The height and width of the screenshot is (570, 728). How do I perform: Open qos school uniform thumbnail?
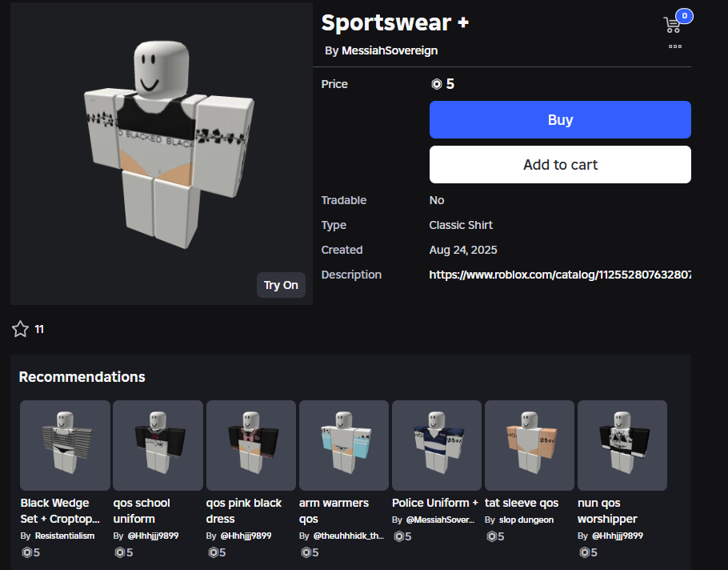(158, 445)
